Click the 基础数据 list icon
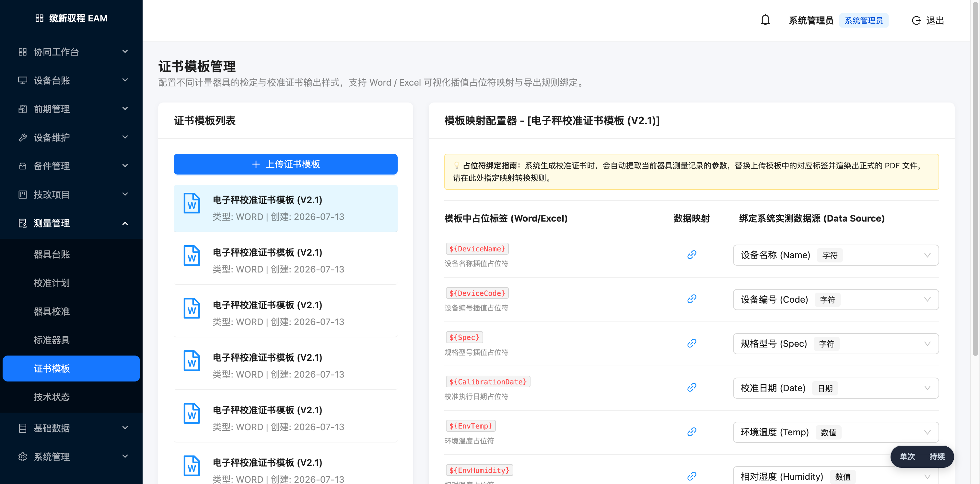Image resolution: width=980 pixels, height=484 pixels. click(x=22, y=428)
